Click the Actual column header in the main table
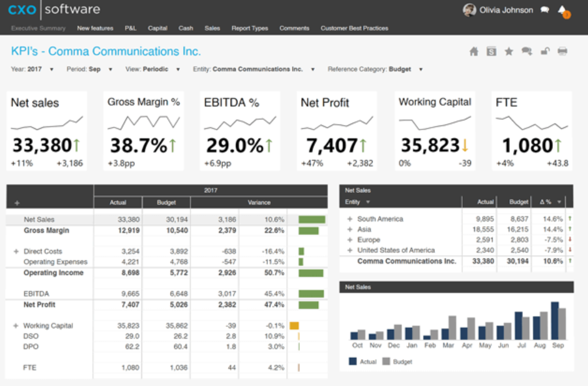The width and height of the screenshot is (588, 386). (117, 202)
